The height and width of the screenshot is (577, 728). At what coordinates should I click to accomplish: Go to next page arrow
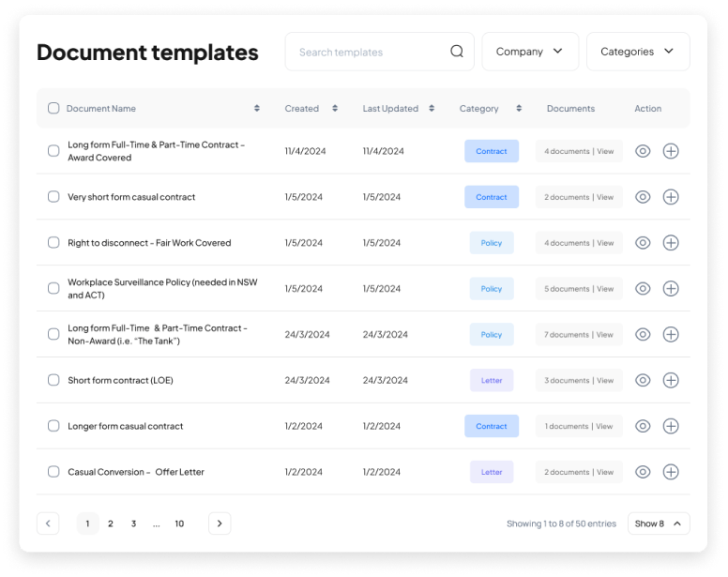[x=220, y=524]
